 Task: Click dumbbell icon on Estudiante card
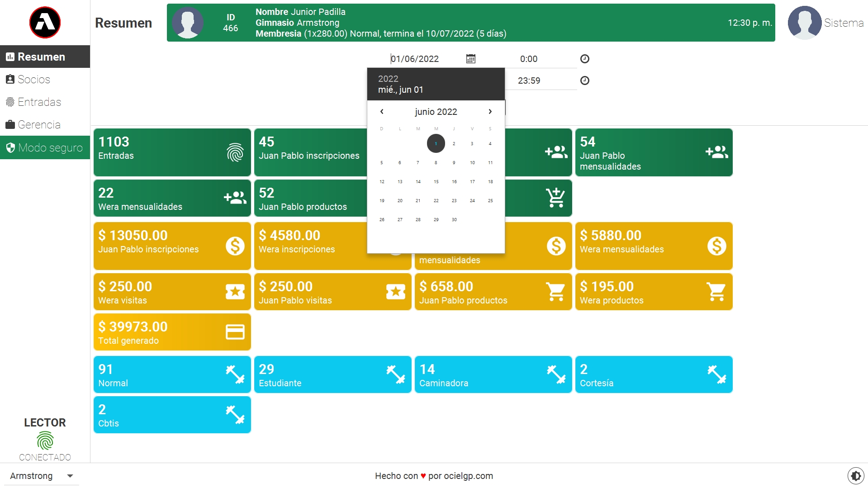point(396,374)
